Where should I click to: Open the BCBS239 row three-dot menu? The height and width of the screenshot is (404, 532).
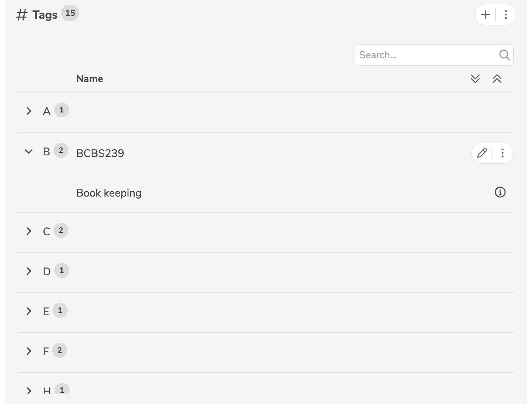502,153
